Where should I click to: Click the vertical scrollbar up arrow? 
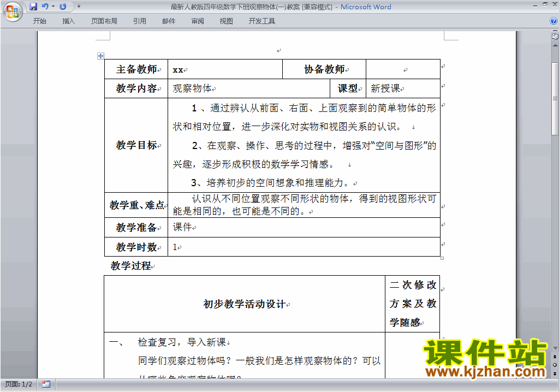point(555,46)
